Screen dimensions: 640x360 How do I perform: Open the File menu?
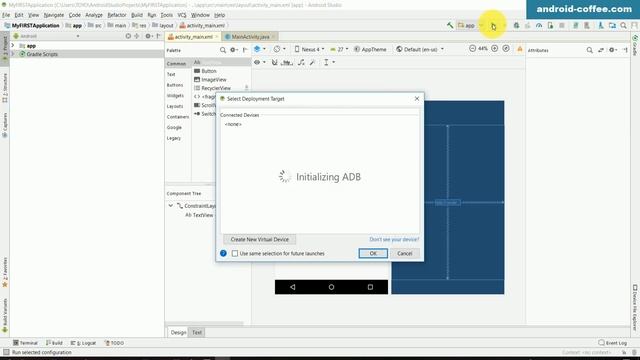(6, 15)
